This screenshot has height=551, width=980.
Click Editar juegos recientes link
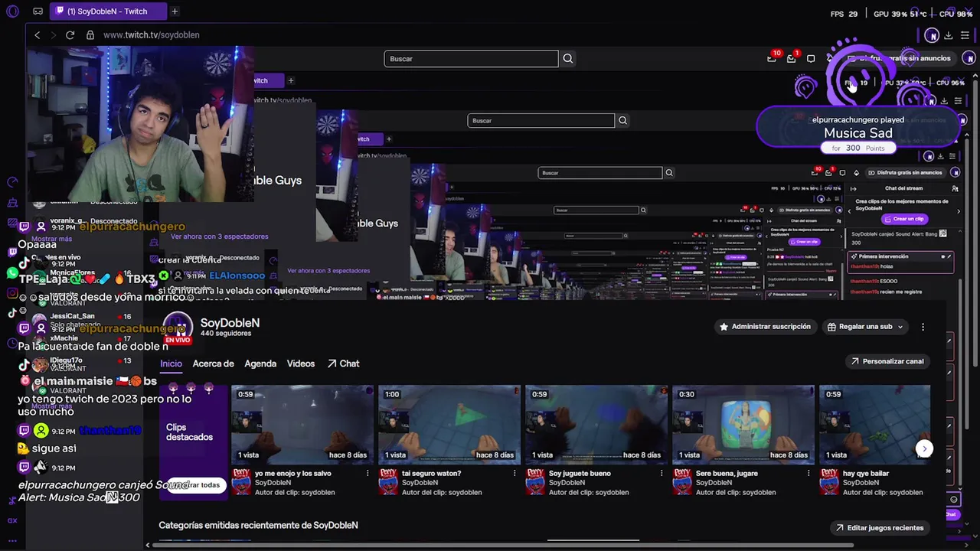tap(879, 528)
